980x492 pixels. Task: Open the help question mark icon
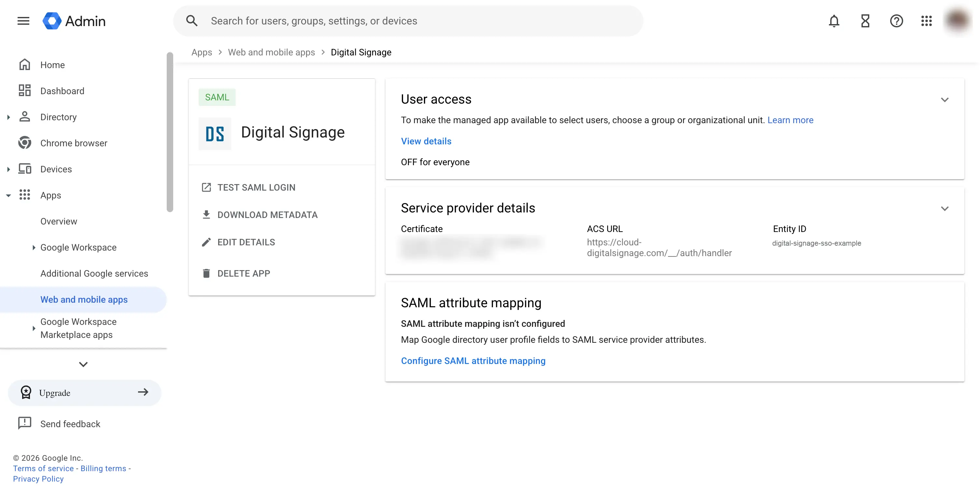896,21
